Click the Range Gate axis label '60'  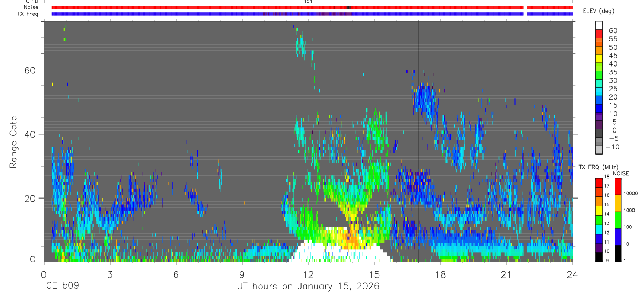pos(31,70)
